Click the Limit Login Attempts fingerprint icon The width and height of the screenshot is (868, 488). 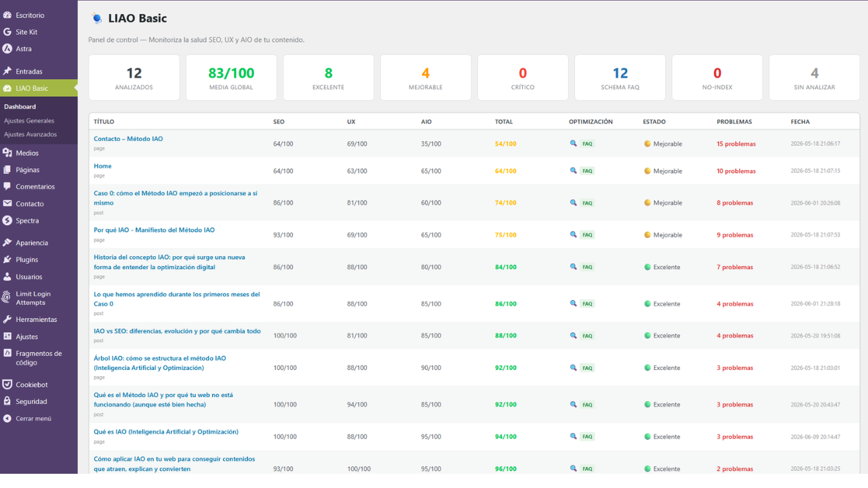point(7,295)
